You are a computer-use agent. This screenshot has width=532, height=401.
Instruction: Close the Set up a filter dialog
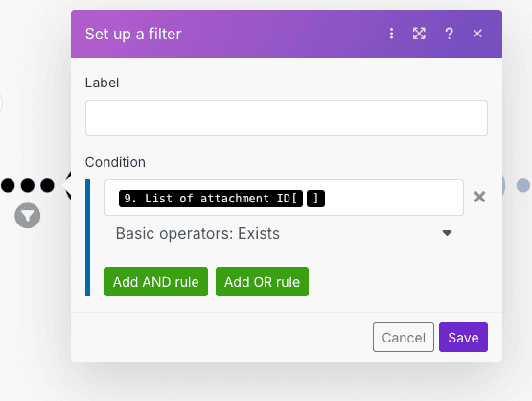pos(477,34)
